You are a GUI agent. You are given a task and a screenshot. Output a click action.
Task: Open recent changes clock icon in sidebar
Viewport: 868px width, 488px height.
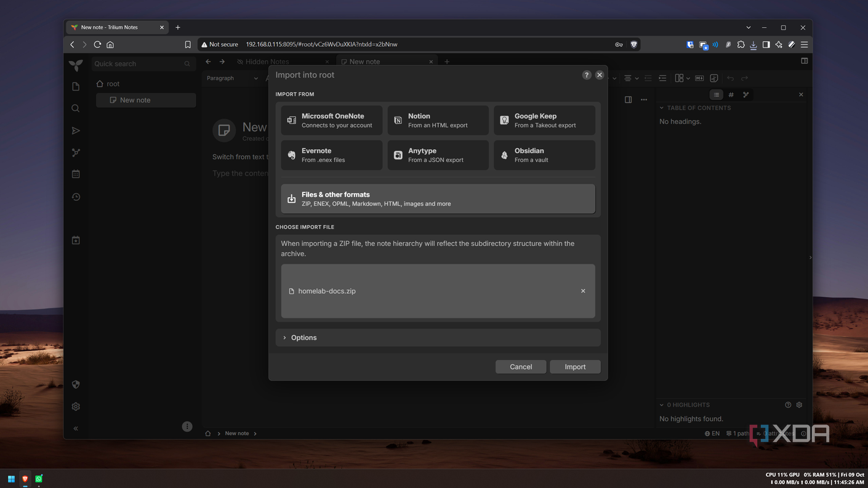pos(76,197)
